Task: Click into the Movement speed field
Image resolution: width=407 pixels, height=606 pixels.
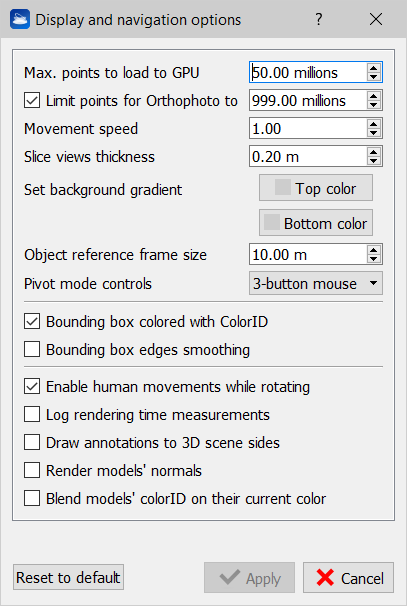Action: [308, 129]
